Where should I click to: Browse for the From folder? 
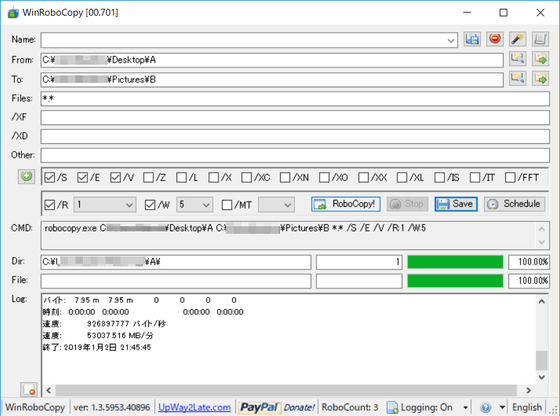[517, 59]
